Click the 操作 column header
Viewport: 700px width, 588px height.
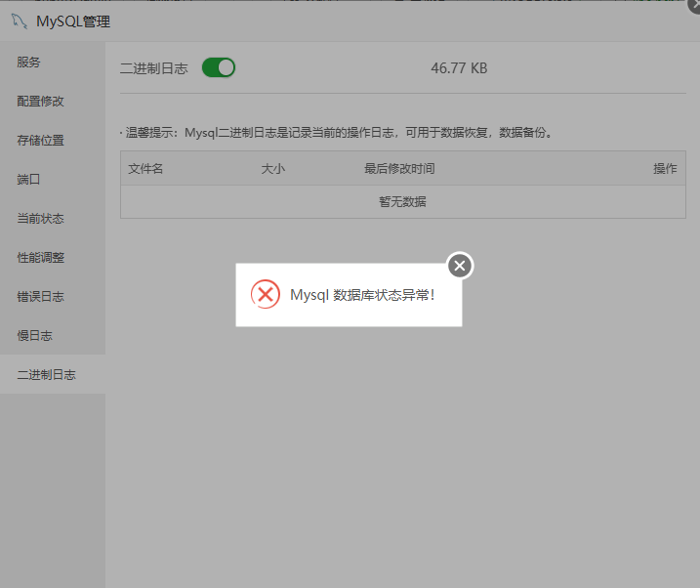tap(665, 169)
